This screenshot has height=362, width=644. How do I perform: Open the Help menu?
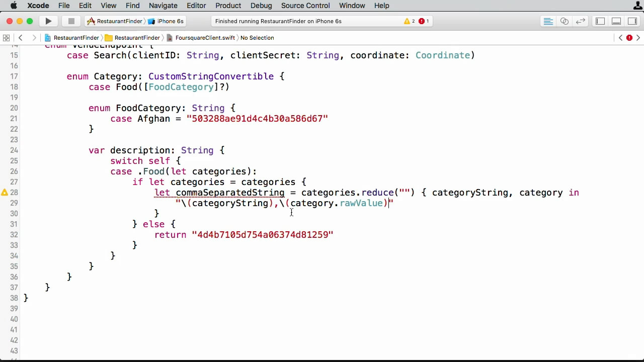[381, 6]
